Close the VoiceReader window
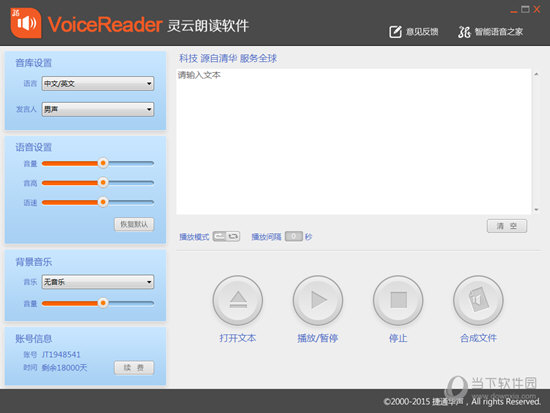The width and height of the screenshot is (550, 413). (537, 9)
